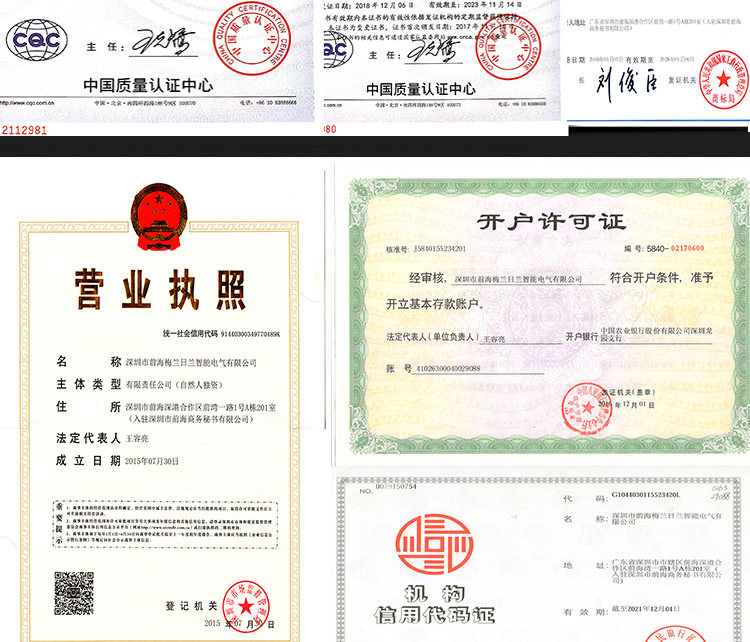The height and width of the screenshot is (642, 750).
Task: Click the red credit-code emblem above 机构
Action: click(x=434, y=544)
